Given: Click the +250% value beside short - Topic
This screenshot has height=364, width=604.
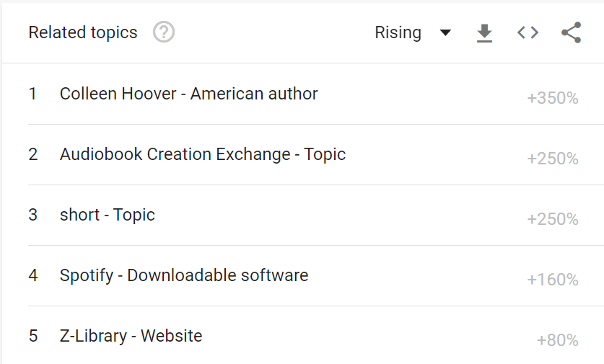Looking at the screenshot, I should click(552, 219).
